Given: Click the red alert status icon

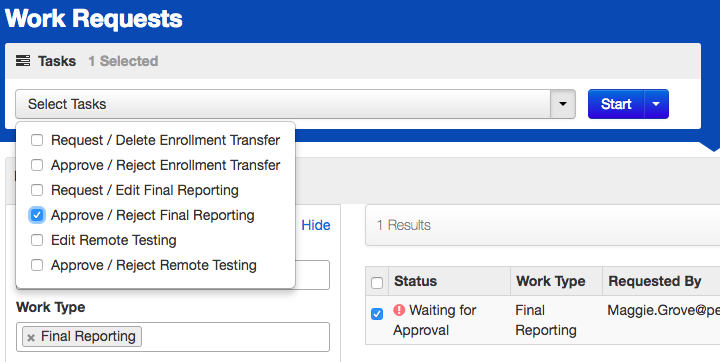Looking at the screenshot, I should (399, 310).
